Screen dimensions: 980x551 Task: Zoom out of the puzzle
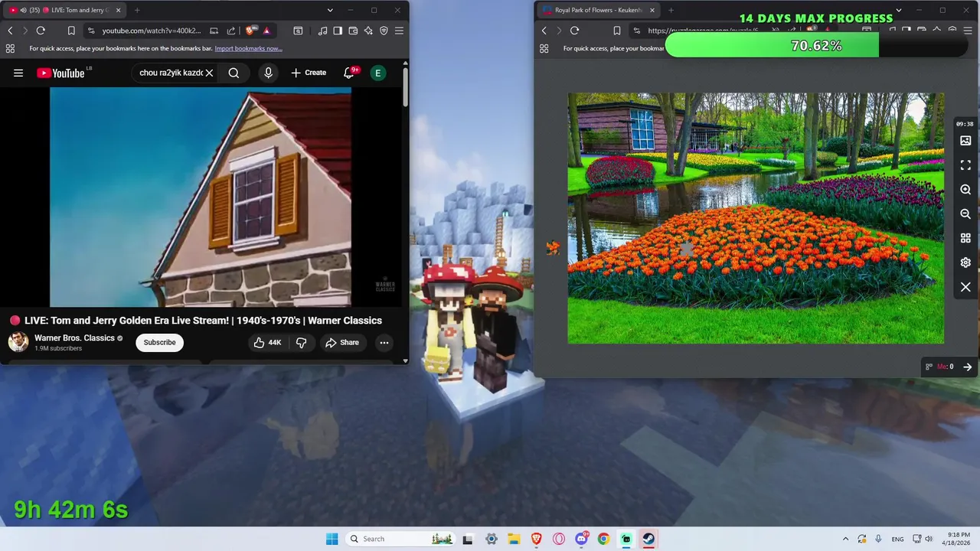[965, 214]
